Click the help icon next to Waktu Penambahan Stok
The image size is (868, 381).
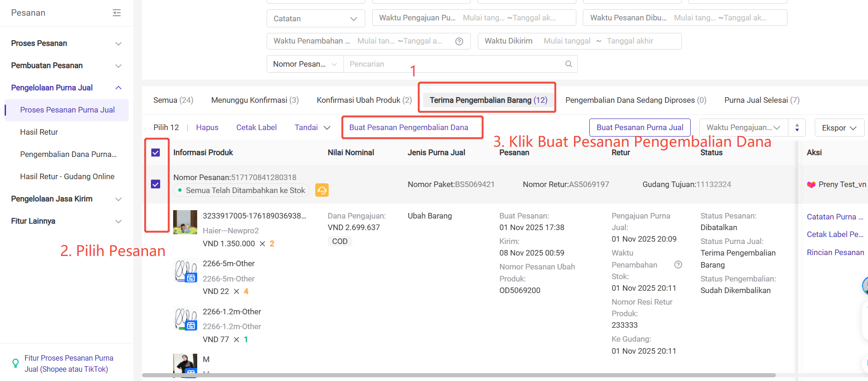(x=678, y=265)
